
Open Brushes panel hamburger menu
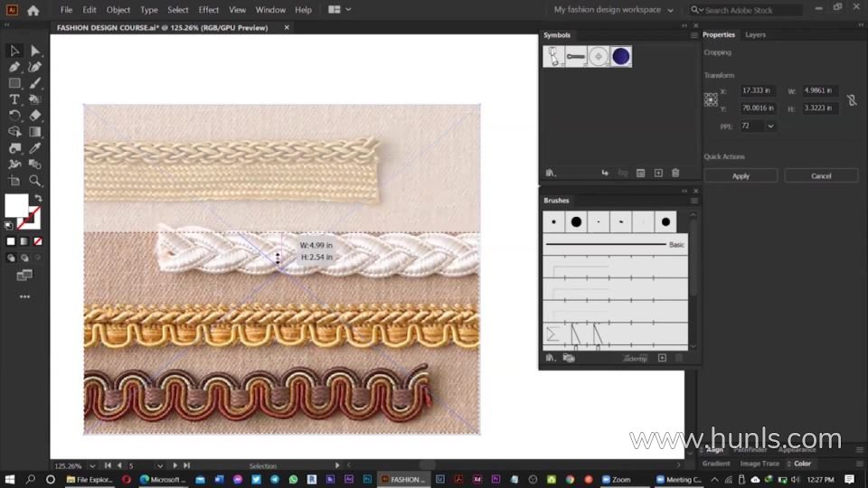click(693, 201)
